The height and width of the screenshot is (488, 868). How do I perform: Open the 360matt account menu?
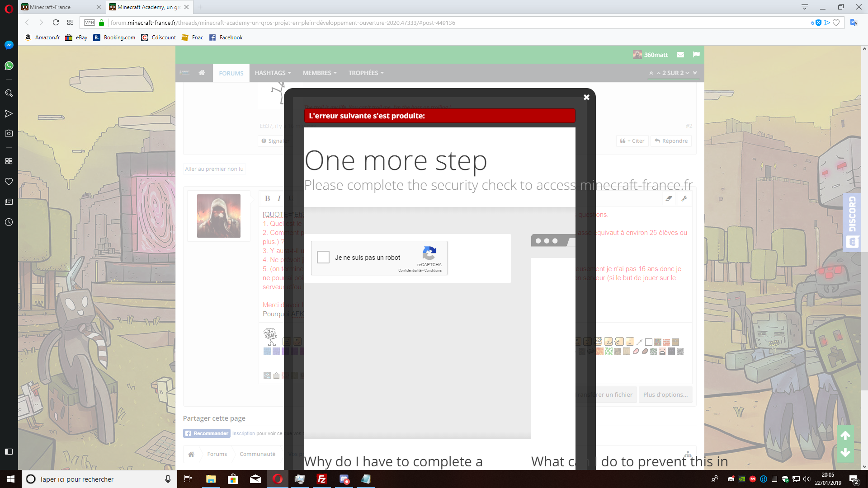[x=650, y=55]
